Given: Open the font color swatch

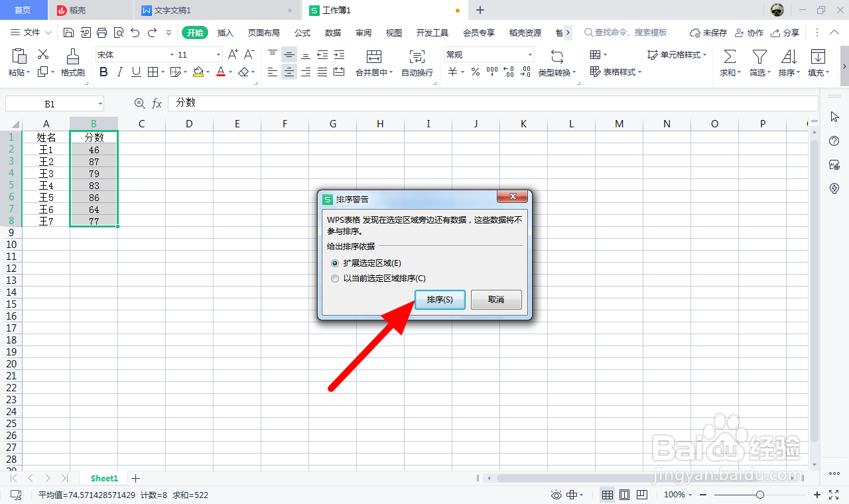Looking at the screenshot, I should (221, 72).
